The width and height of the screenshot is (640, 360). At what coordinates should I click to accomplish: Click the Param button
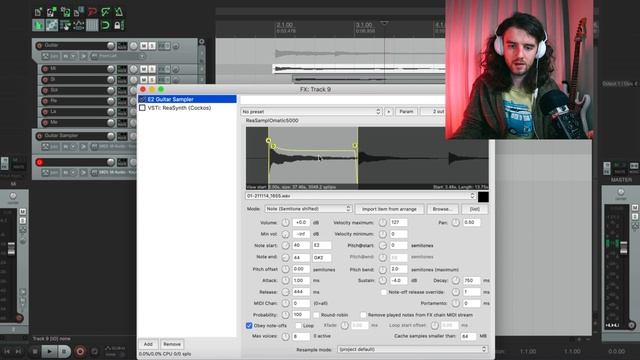[x=406, y=111]
